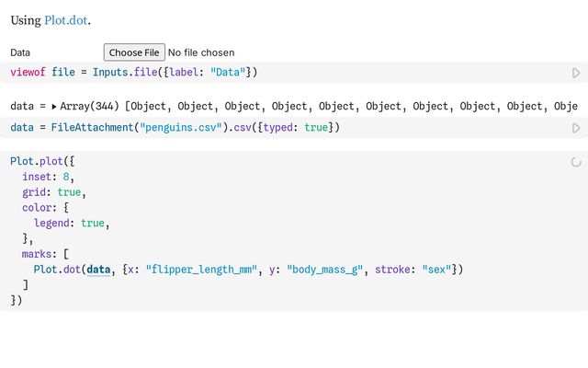
Task: Expand the Array(344) disclosure triangle
Action: coord(53,107)
